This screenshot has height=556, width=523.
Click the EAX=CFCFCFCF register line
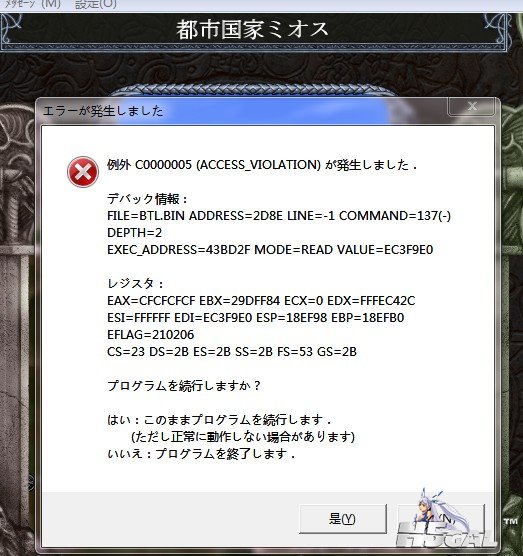pos(261,301)
